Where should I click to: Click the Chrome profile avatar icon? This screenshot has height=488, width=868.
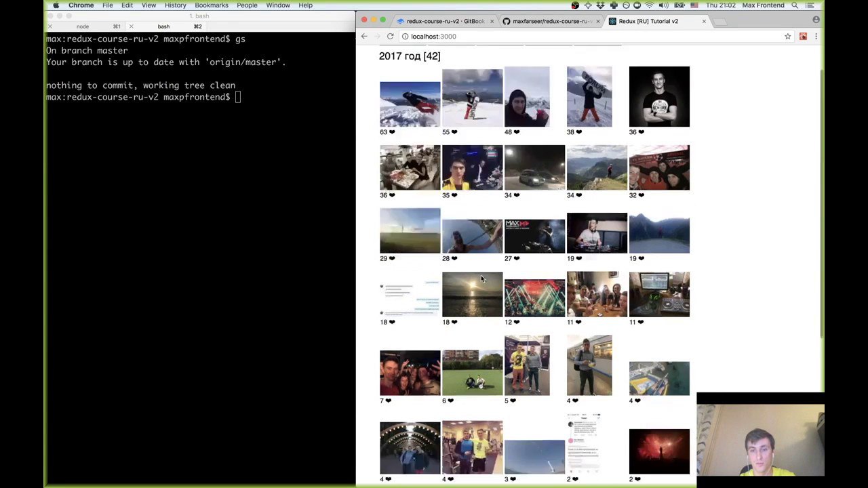pos(816,20)
